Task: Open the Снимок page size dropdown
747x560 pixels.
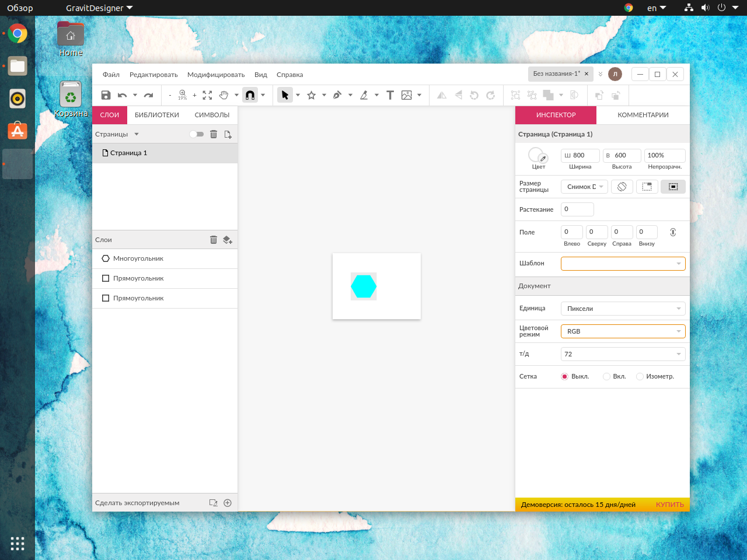Action: pos(584,187)
